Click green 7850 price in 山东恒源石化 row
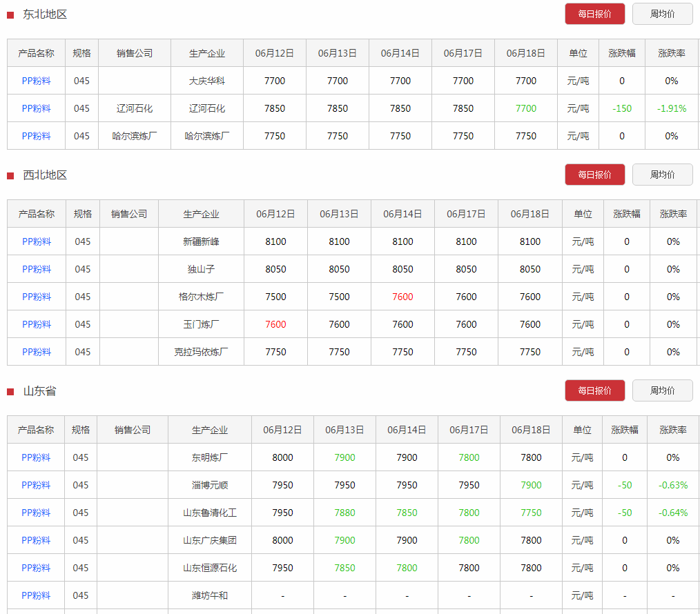 344,568
